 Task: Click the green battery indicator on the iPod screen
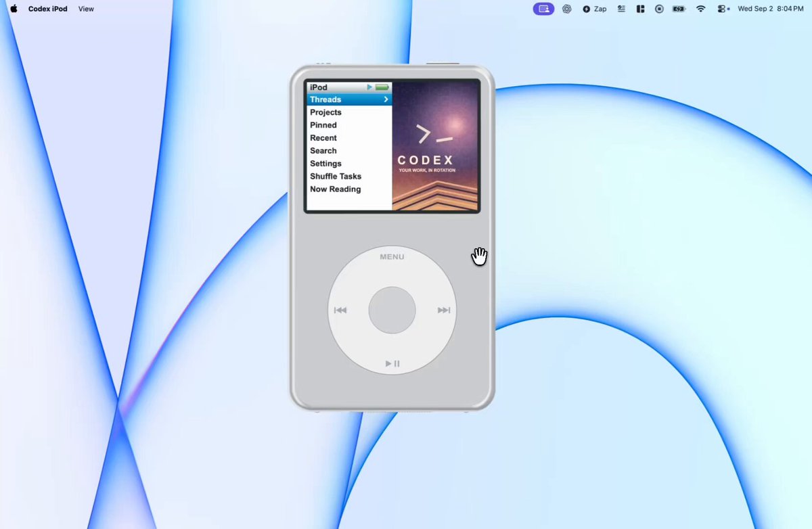coord(382,87)
